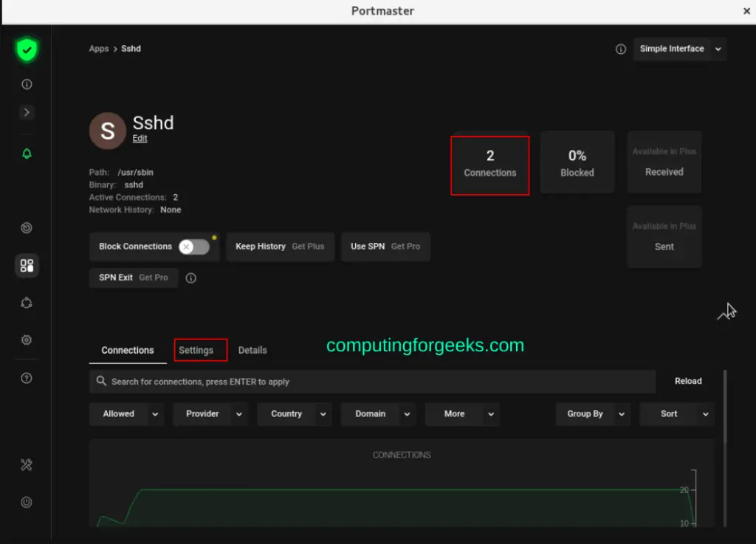This screenshot has width=756, height=544.
Task: Open the tools wrench icon in sidebar
Action: (27, 465)
